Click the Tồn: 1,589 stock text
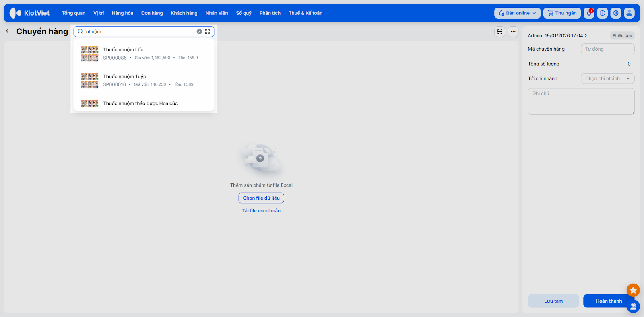 pyautogui.click(x=184, y=84)
